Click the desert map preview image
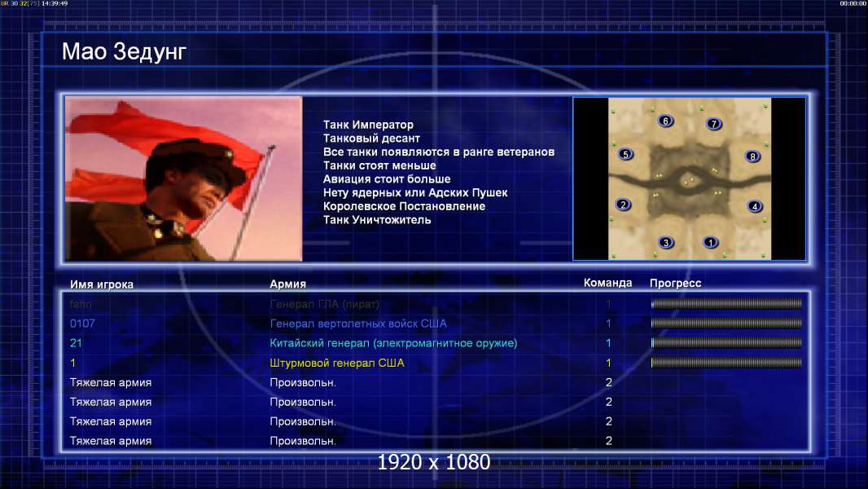 pyautogui.click(x=689, y=178)
